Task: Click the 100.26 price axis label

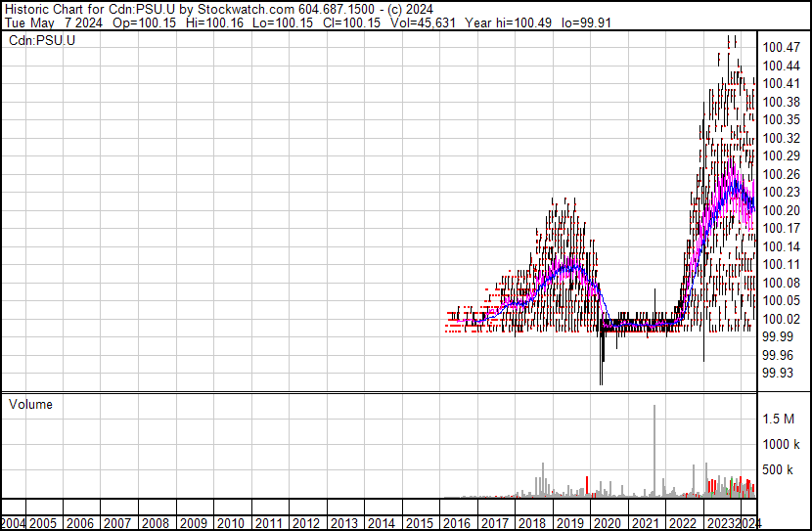Action: pos(781,174)
